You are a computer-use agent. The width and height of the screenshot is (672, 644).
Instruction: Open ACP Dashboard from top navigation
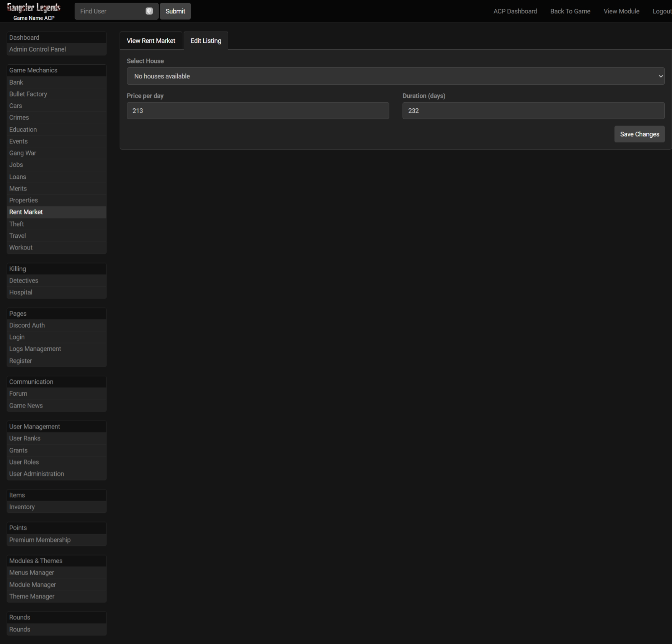click(x=515, y=11)
